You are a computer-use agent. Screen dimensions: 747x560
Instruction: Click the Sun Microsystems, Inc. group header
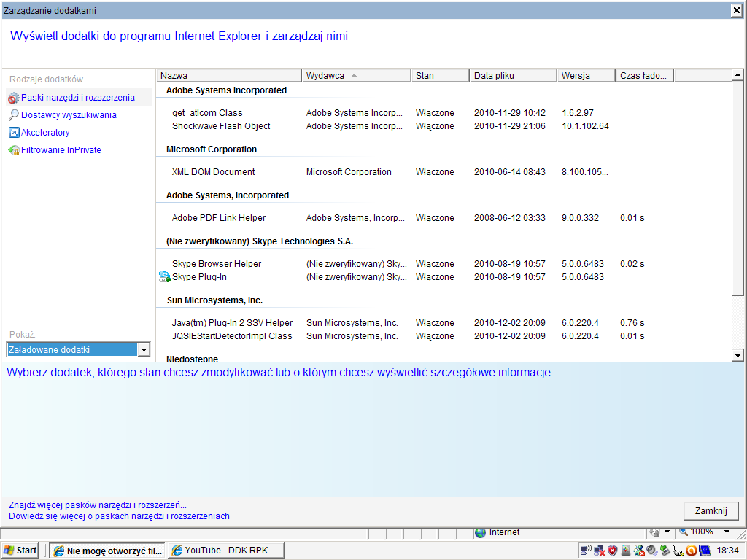[x=215, y=300]
